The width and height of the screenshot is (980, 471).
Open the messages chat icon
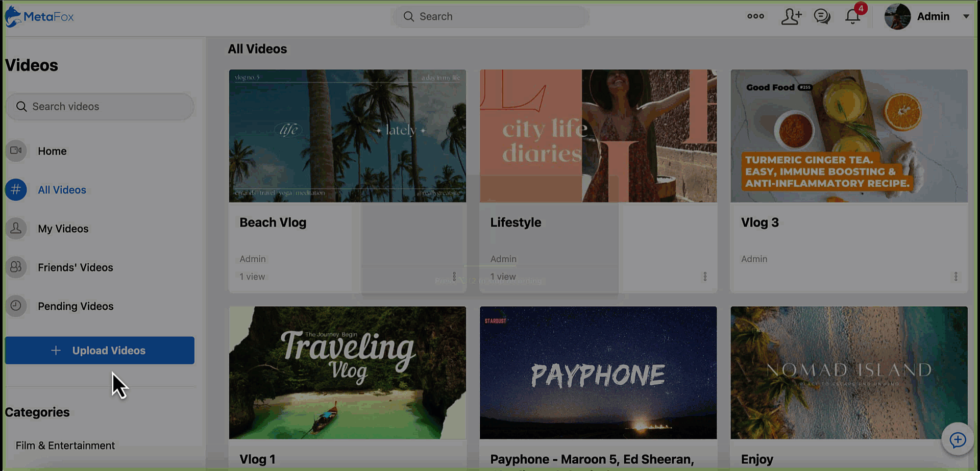pyautogui.click(x=822, y=16)
